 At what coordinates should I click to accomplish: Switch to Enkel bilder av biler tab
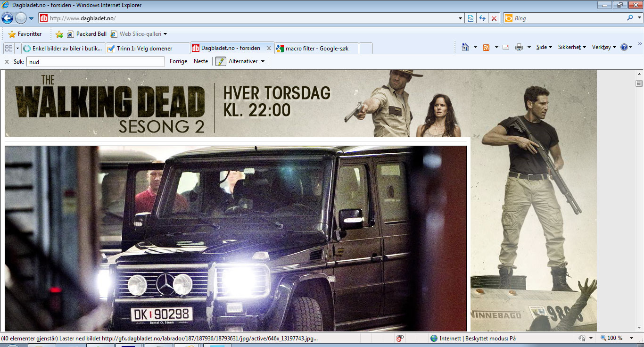pos(64,48)
